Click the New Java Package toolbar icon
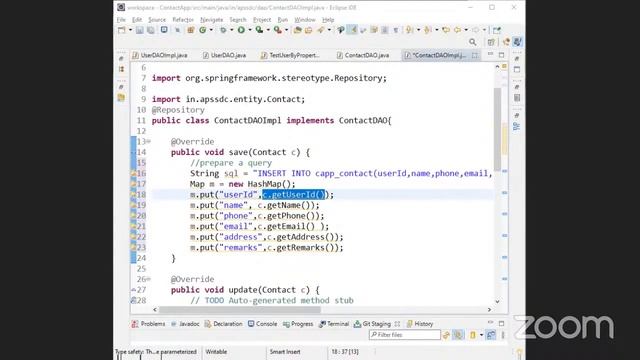Viewport: 640px width, 360px height. coord(191,30)
